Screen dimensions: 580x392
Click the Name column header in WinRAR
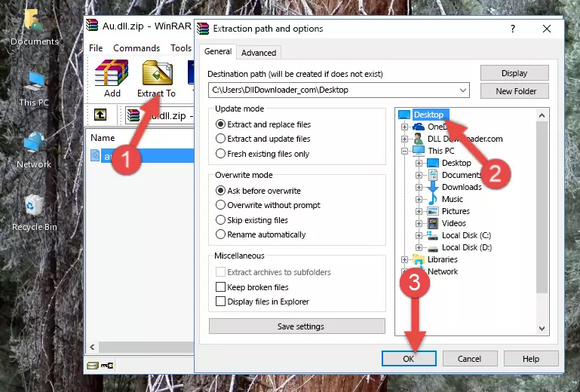click(103, 138)
